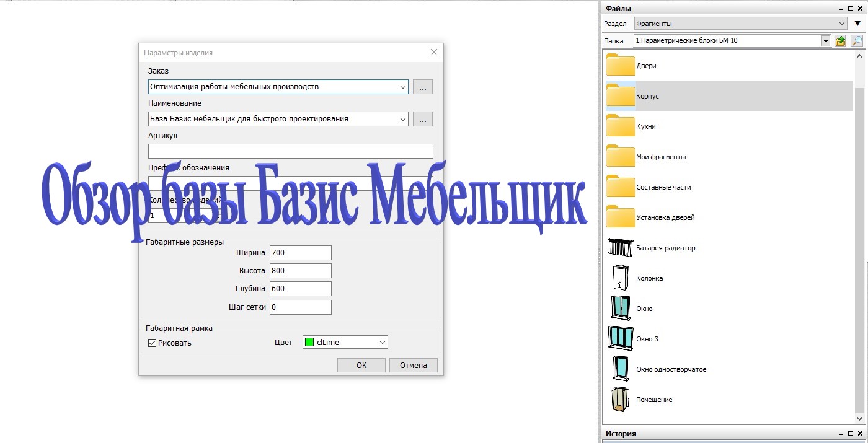The image size is (868, 443).
Task: Click the Отмена button
Action: pos(414,366)
